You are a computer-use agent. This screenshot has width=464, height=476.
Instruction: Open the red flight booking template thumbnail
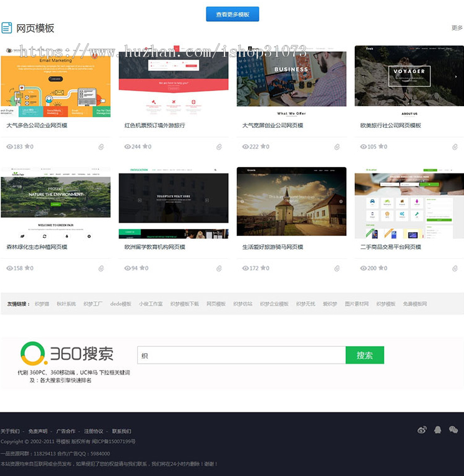(x=173, y=81)
